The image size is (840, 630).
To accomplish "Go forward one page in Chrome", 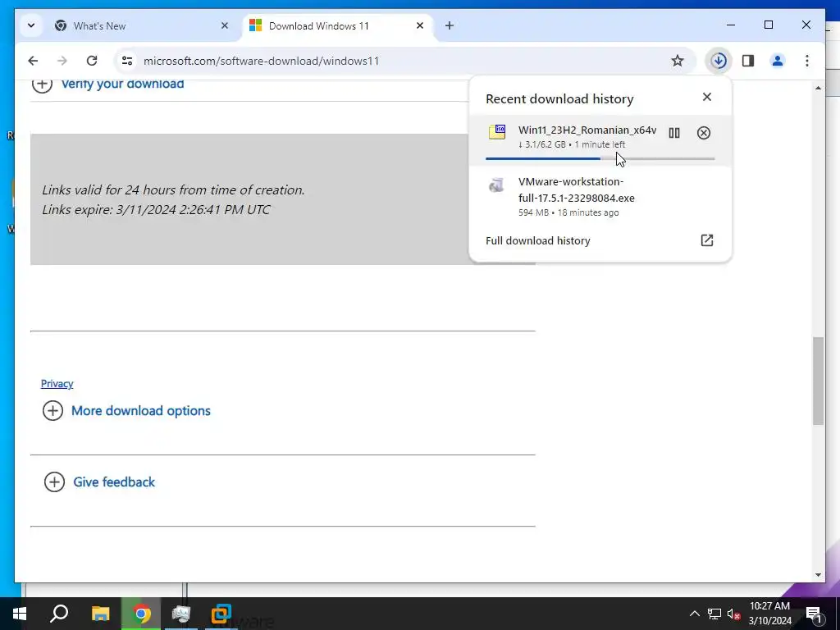I will pyautogui.click(x=62, y=61).
